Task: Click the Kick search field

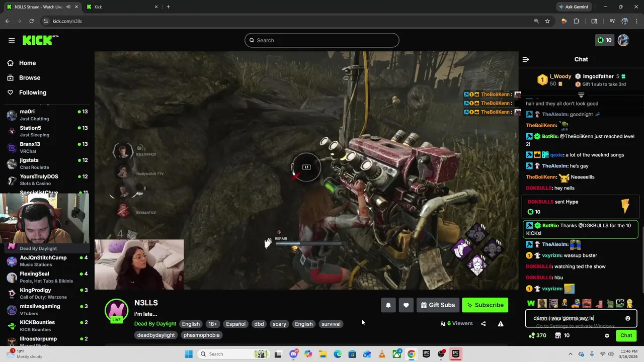Action: click(x=322, y=40)
